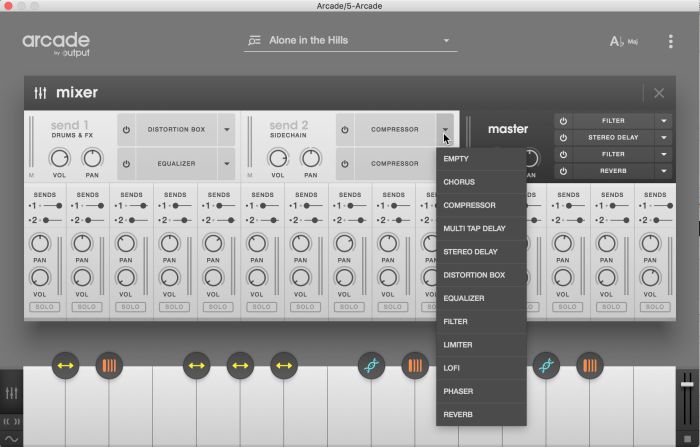Click the sine wave icon in the bottom-left sidebar

11,439
